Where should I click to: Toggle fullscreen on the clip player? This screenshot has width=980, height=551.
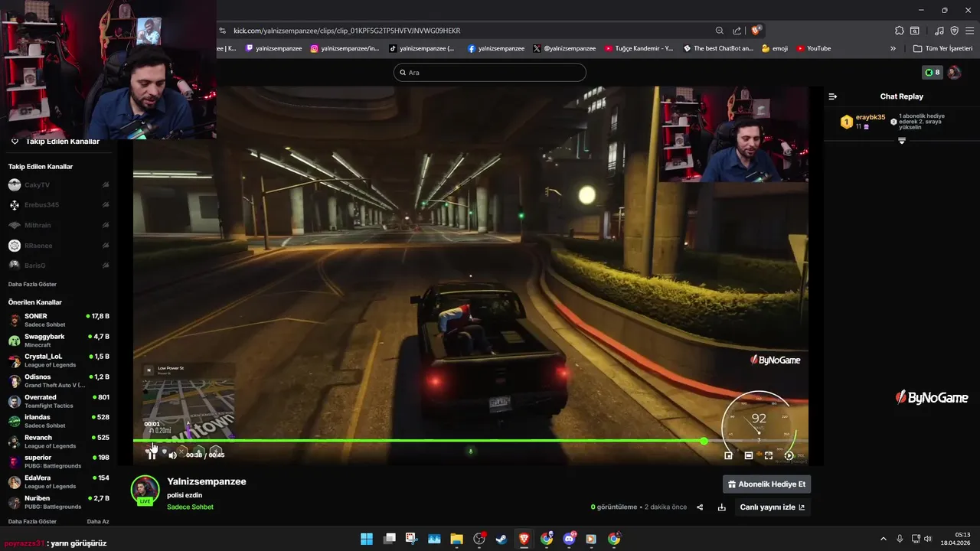click(x=769, y=455)
